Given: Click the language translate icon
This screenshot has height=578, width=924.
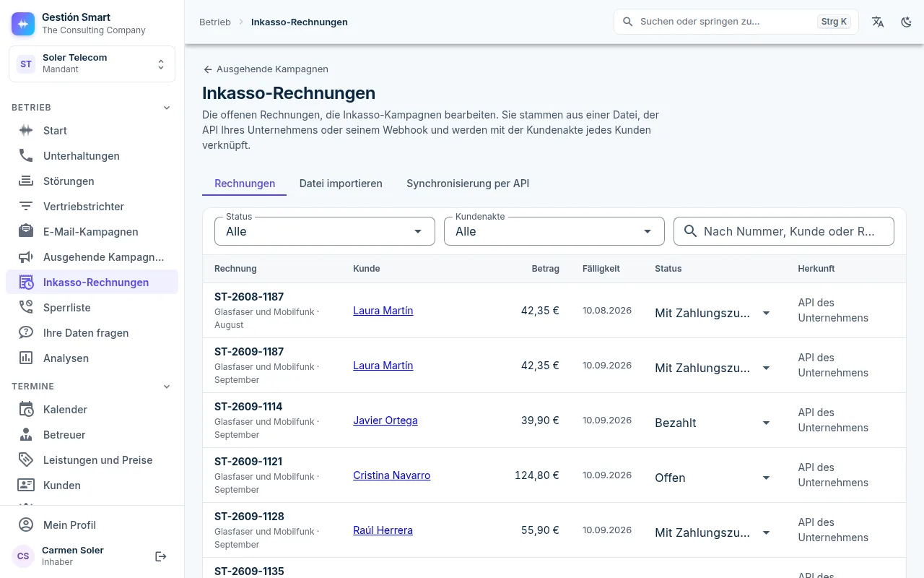Looking at the screenshot, I should [878, 22].
